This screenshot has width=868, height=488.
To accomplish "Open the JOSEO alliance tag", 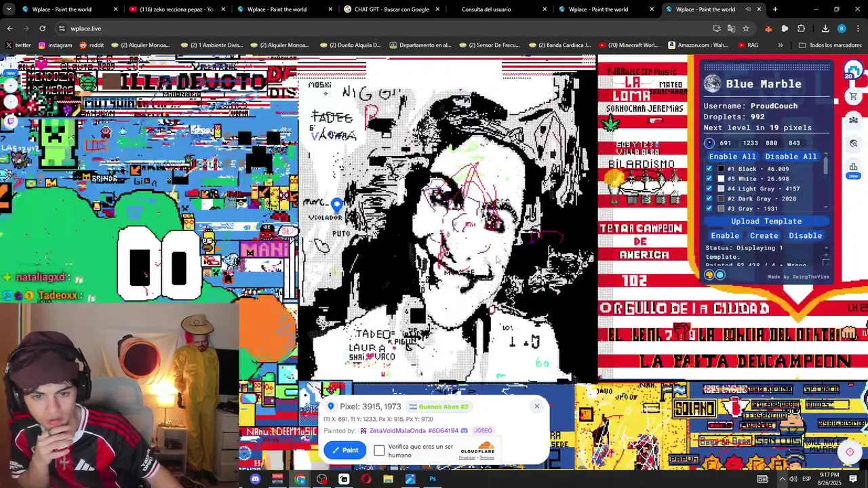I will [x=483, y=430].
